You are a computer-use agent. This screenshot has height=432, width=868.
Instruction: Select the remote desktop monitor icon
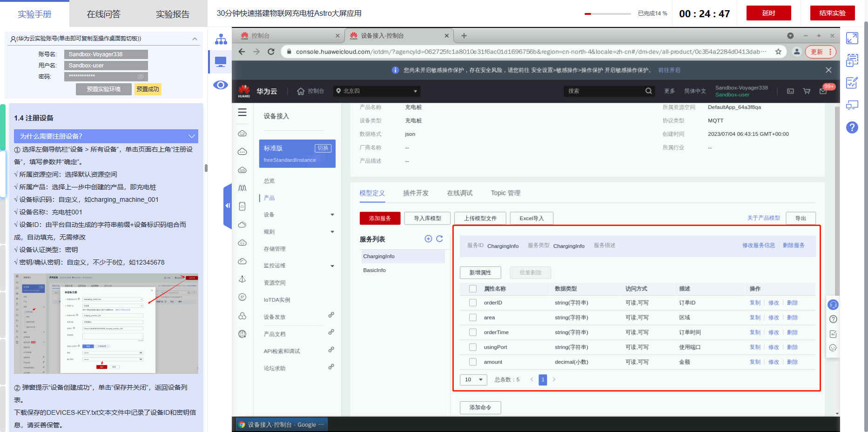[221, 61]
